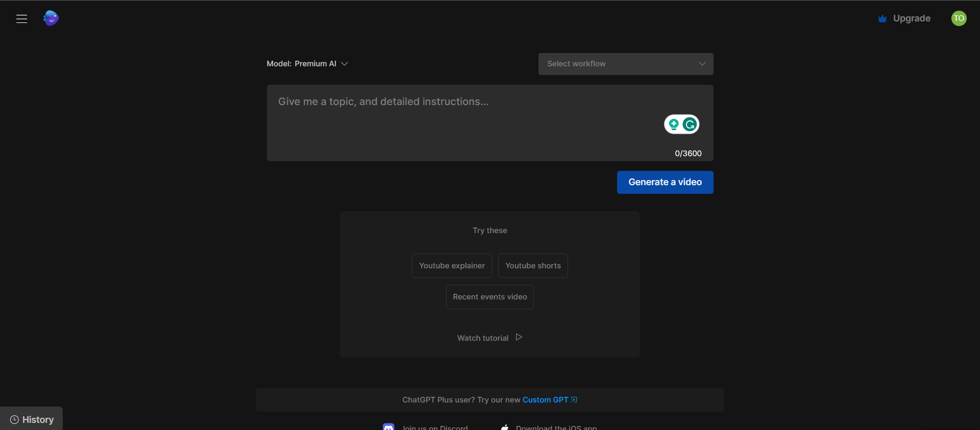Image resolution: width=980 pixels, height=430 pixels.
Task: Click the InVideo fish logo
Action: [x=51, y=18]
